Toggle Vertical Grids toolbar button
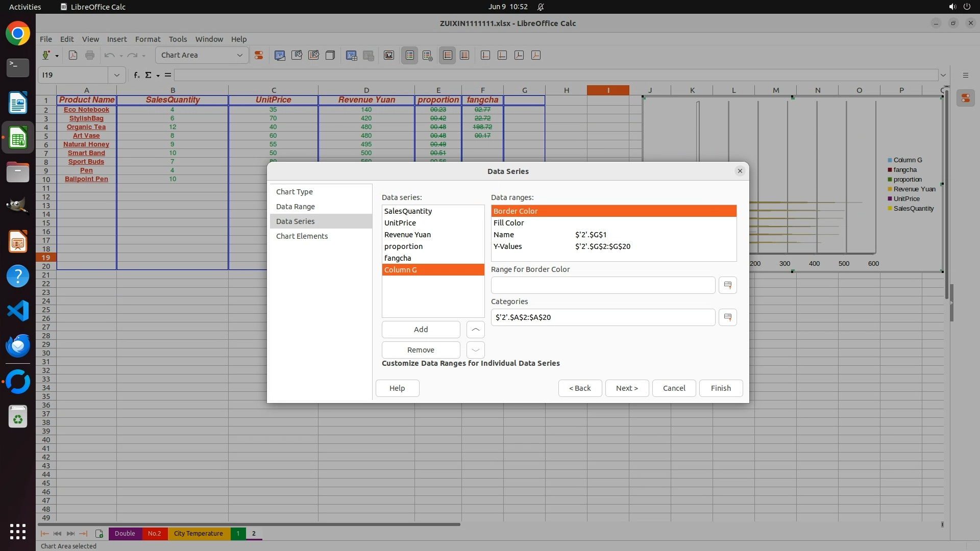980x551 pixels. pyautogui.click(x=464, y=55)
